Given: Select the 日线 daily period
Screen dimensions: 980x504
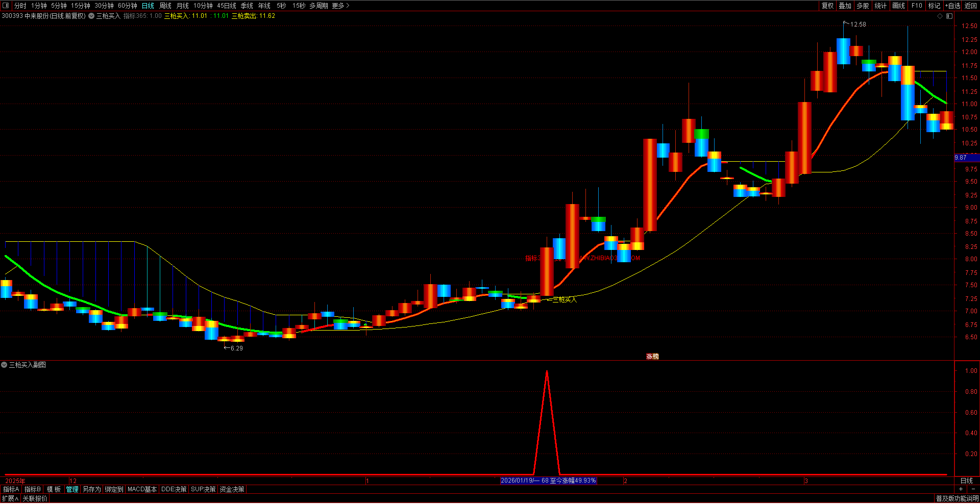Looking at the screenshot, I should point(148,6).
